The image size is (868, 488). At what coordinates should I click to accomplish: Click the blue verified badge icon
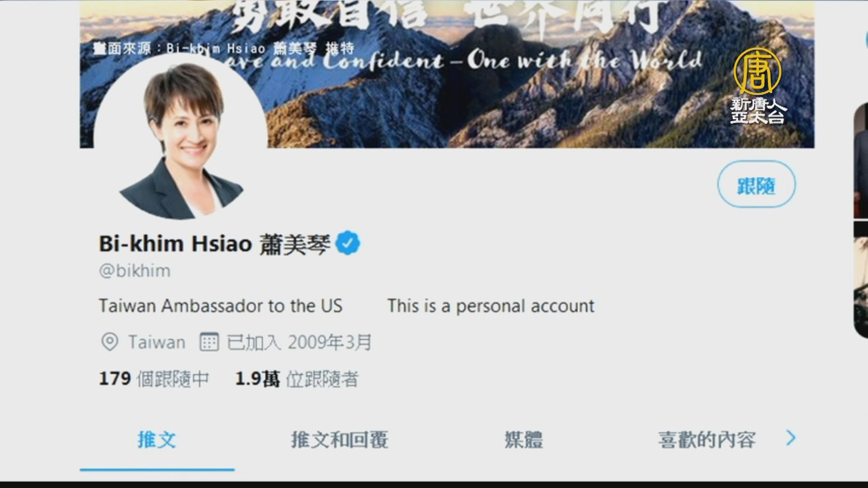click(x=347, y=243)
